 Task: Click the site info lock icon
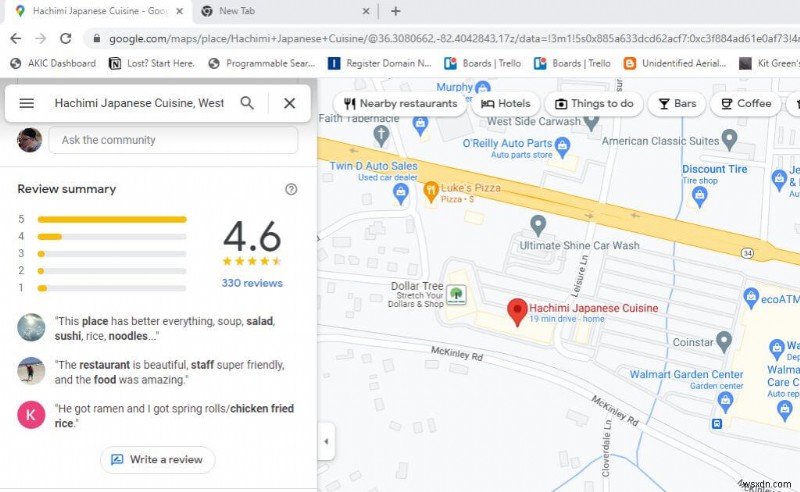tap(96, 39)
